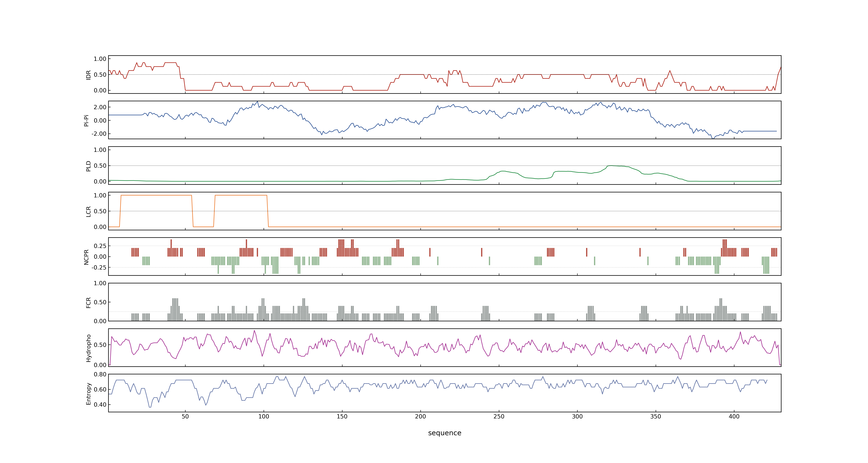Click the second LCR plateau near residue 85

click(241, 195)
